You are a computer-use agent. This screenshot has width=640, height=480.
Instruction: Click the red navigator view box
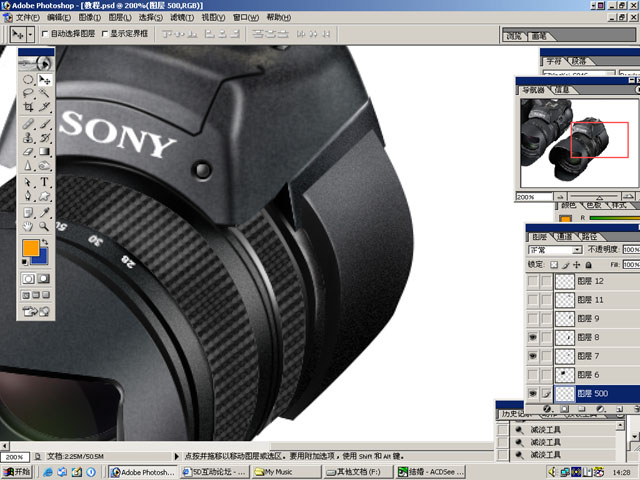coord(599,139)
